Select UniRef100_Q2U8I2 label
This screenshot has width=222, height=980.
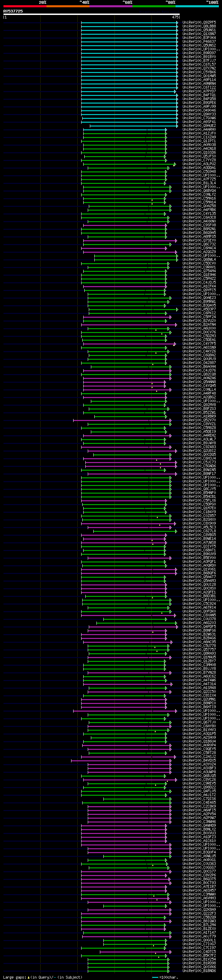(x=199, y=451)
